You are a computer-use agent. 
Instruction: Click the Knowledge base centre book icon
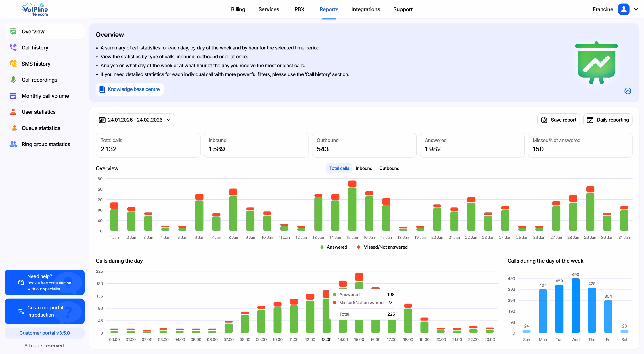tap(102, 89)
